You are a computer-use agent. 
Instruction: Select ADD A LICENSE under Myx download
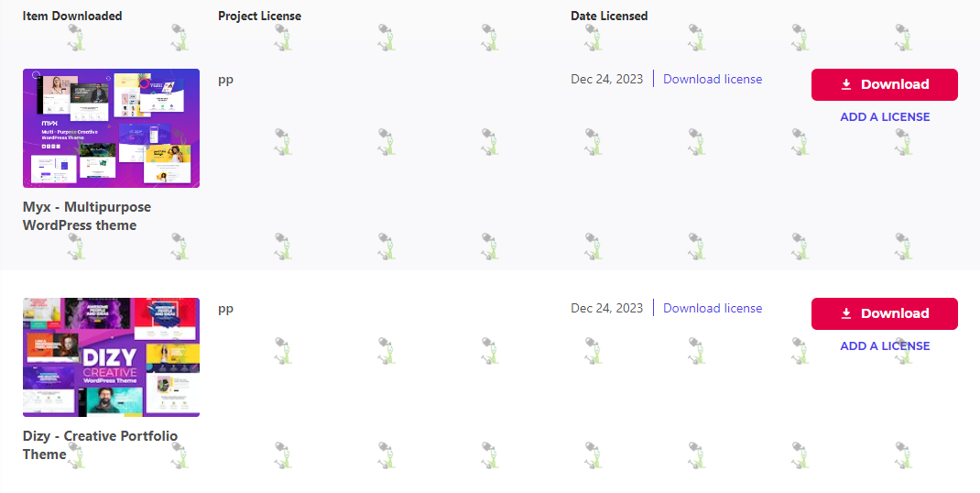885,117
